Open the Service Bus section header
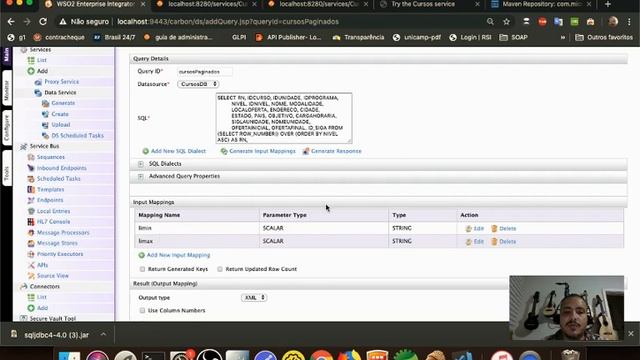This screenshot has width=640, height=360. point(44,146)
